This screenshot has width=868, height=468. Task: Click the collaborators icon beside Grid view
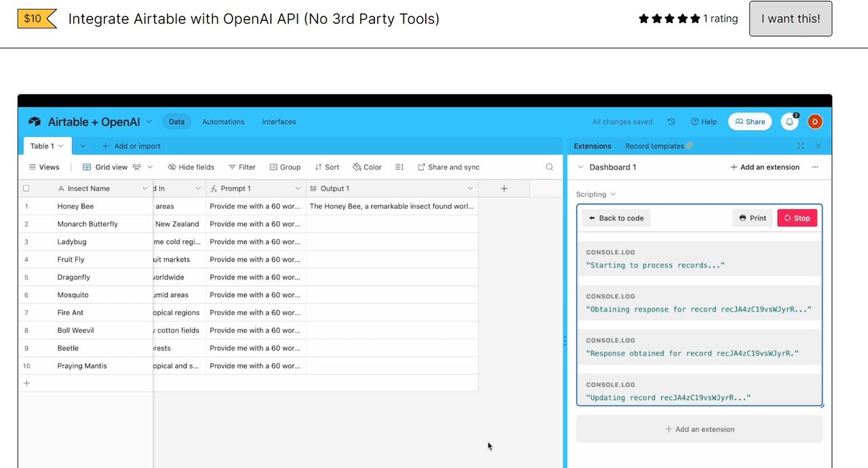click(x=137, y=167)
